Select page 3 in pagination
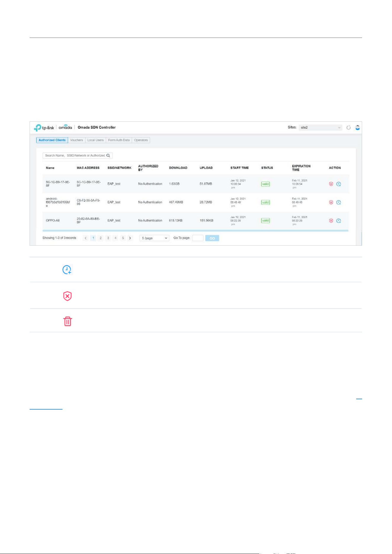This screenshot has width=392, height=554. 108,238
